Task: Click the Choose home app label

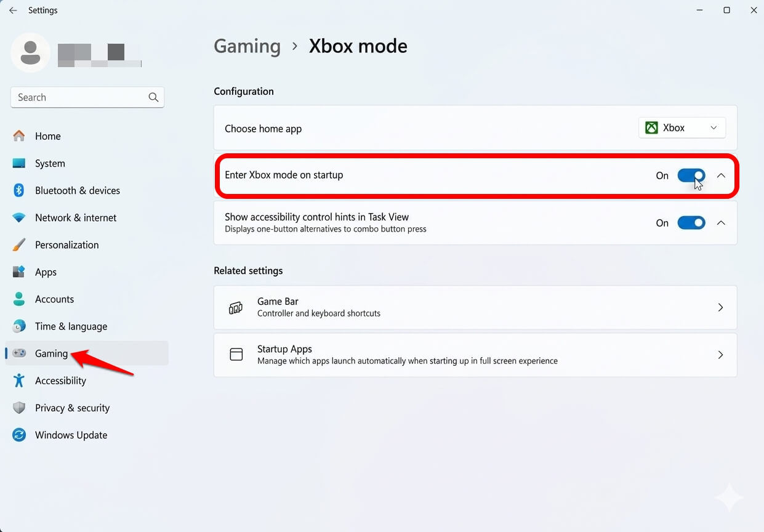Action: (x=263, y=129)
